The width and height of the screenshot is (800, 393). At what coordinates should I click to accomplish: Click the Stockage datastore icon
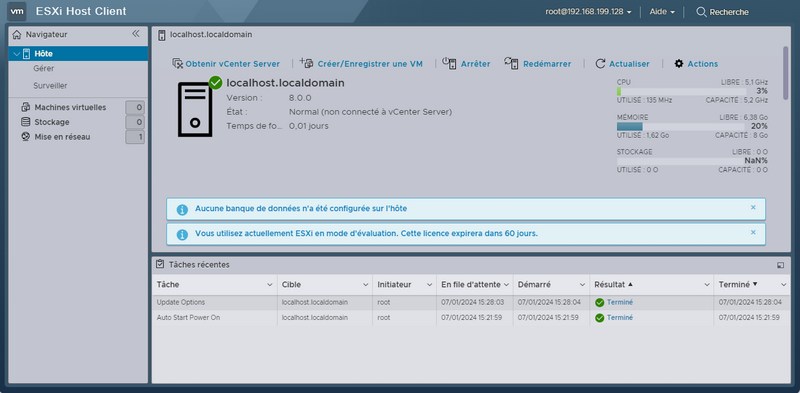pos(26,122)
